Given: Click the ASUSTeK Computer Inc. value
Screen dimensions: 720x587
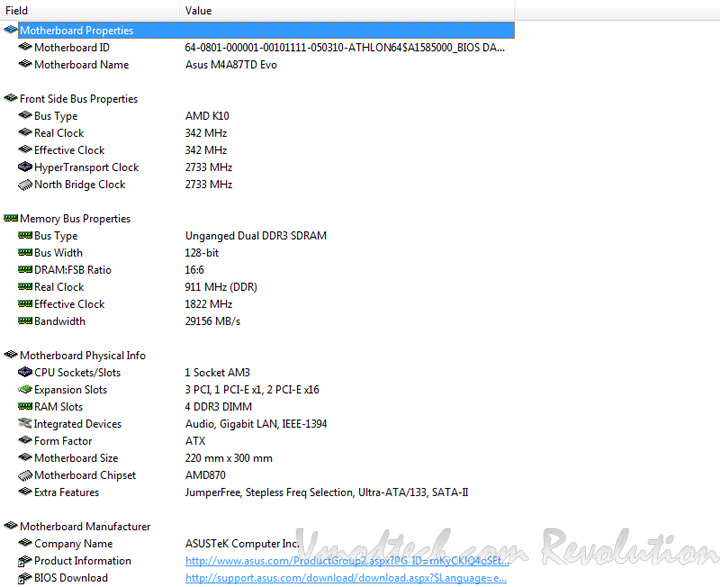Looking at the screenshot, I should (x=242, y=543).
